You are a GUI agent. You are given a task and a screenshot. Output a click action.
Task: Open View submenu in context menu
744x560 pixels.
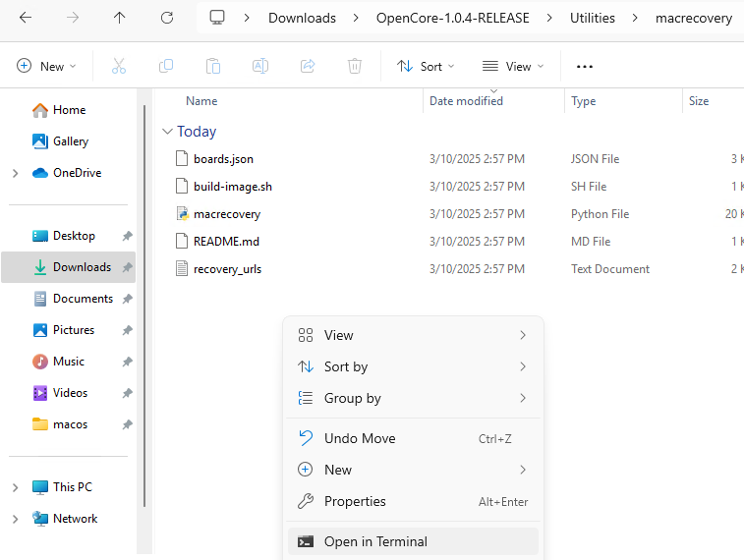click(x=414, y=335)
